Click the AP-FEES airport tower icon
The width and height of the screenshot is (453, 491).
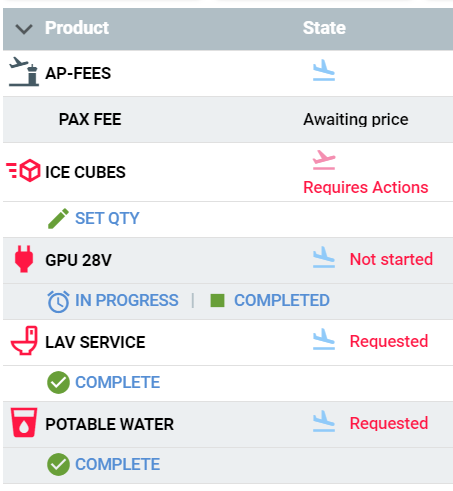(24, 72)
